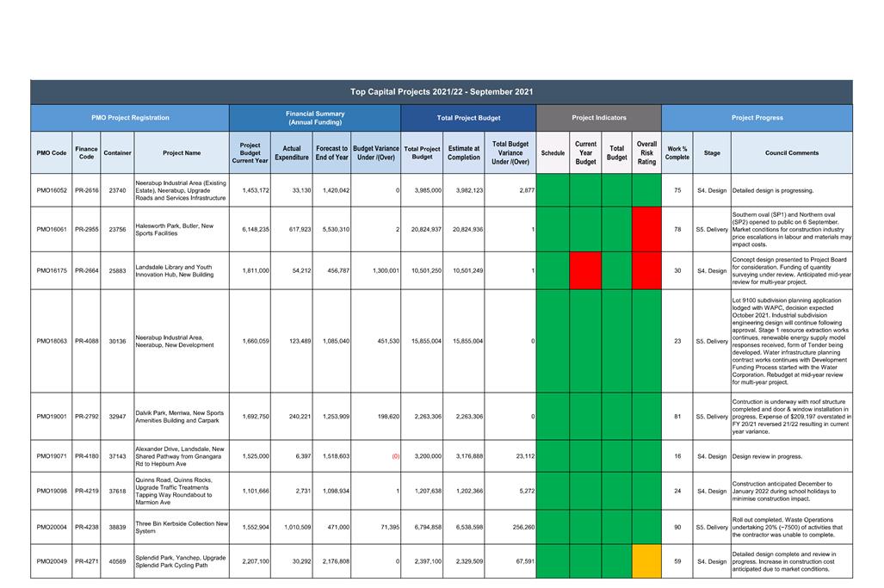Select PMO code cell 'PMO20049'

(x=52, y=561)
